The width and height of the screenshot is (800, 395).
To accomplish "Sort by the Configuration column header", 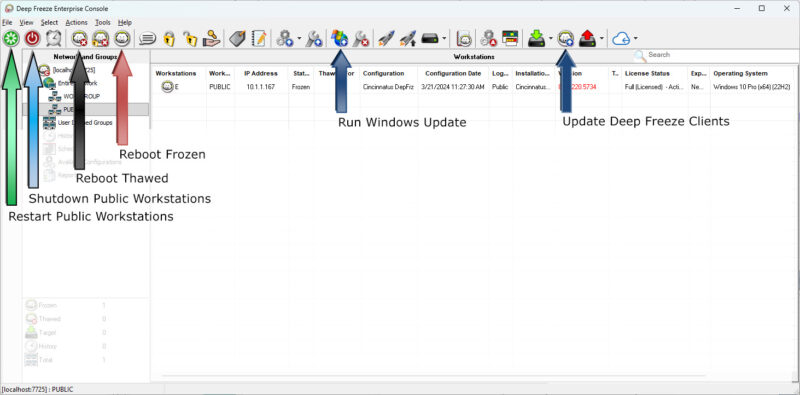I will coord(383,73).
